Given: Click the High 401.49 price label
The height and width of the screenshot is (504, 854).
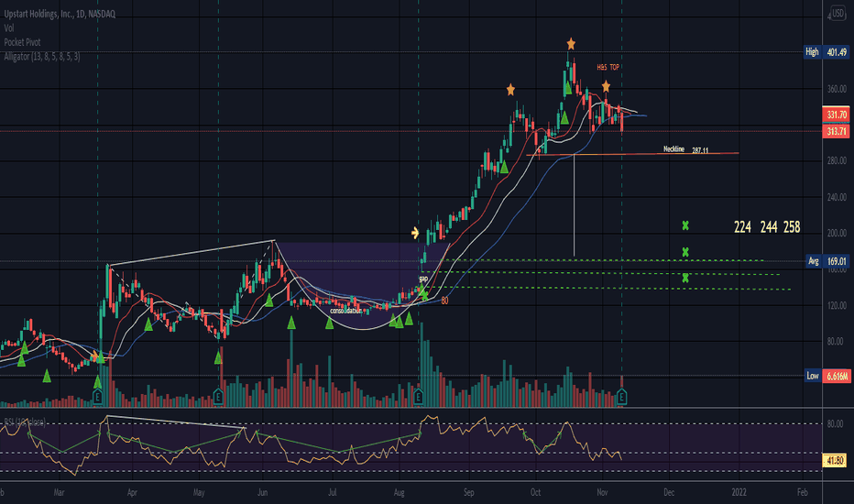Looking at the screenshot, I should click(x=827, y=52).
